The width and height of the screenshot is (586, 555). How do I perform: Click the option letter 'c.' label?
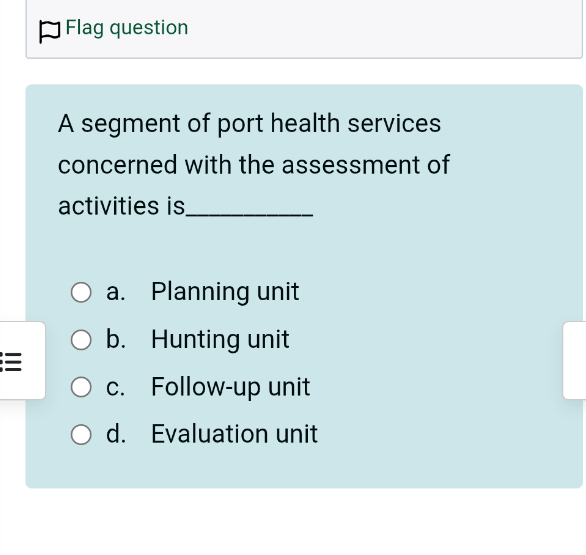115,387
